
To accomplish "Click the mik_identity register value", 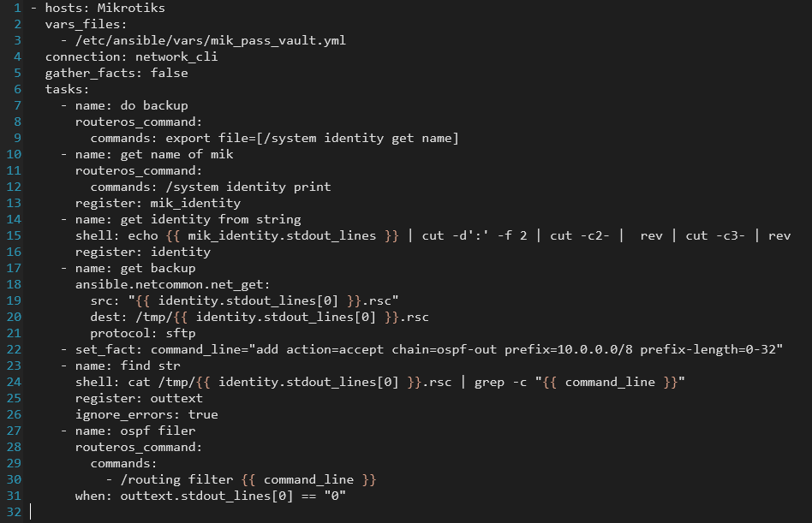I will point(196,204).
